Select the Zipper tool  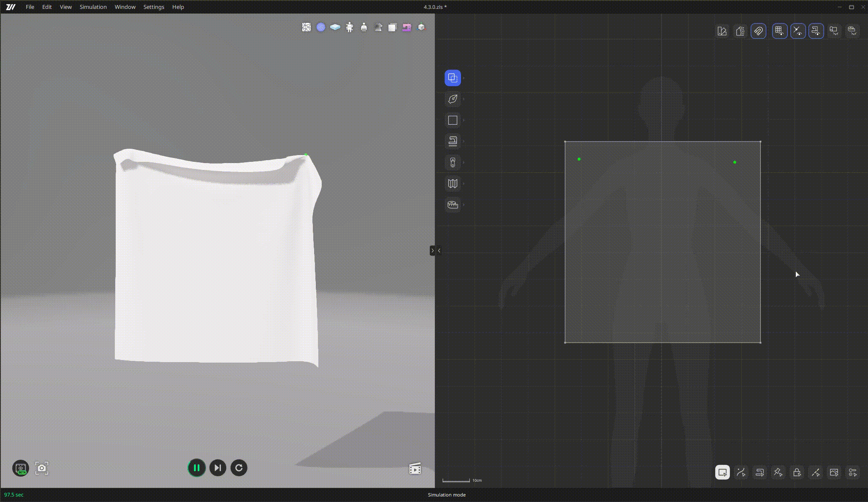pos(452,162)
